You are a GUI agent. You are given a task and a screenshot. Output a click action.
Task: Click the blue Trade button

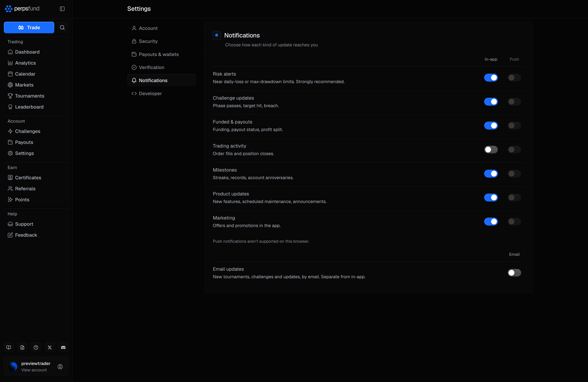[29, 27]
